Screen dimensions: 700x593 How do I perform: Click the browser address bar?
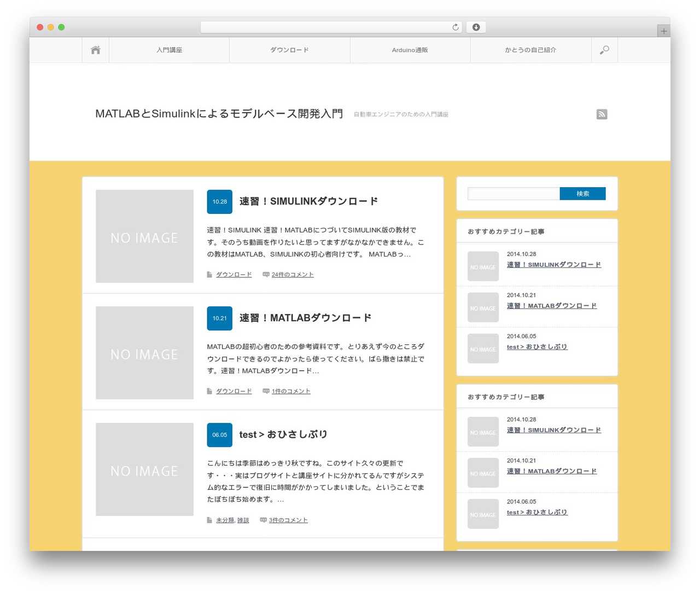pos(331,27)
